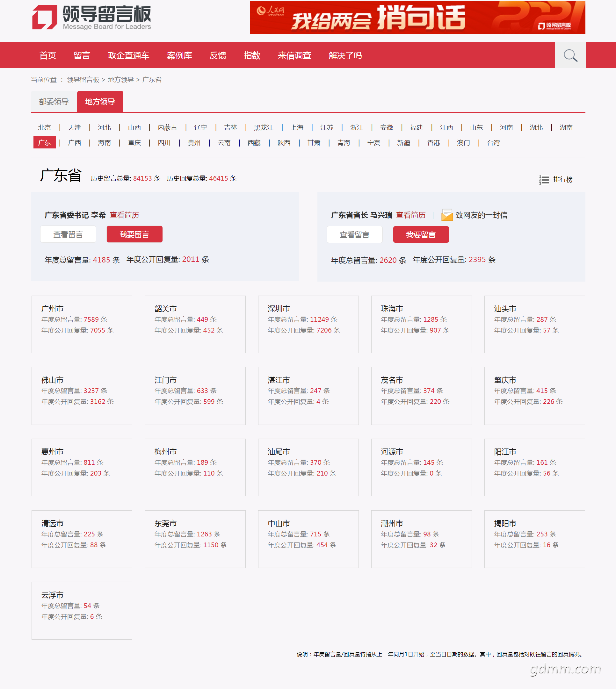This screenshot has height=689, width=616.
Task: Open the 云浮市 city card
Action: pos(82,611)
